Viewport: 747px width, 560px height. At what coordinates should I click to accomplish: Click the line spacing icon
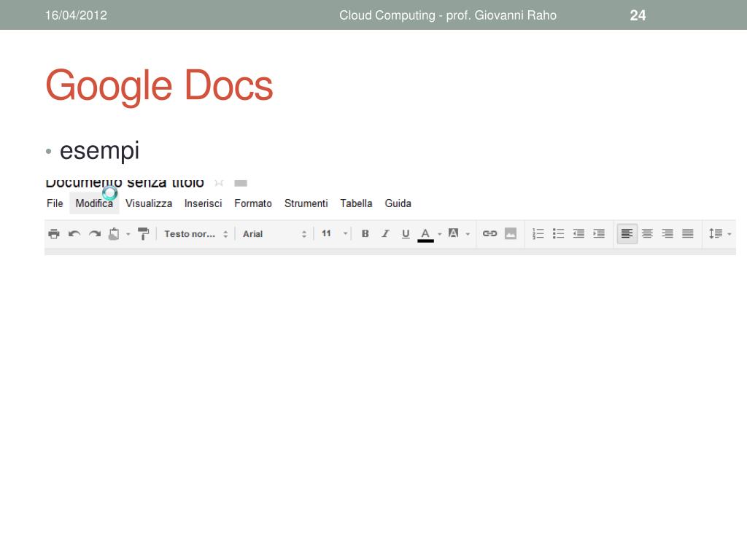pos(716,234)
